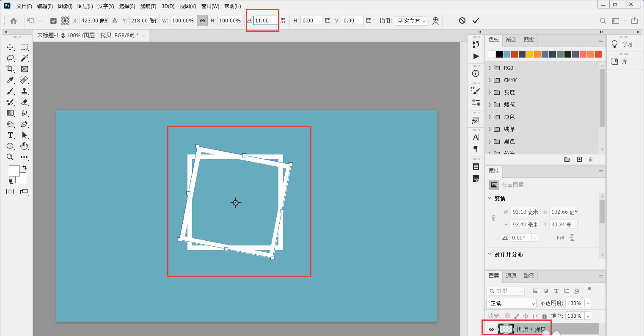Viewport: 644px width, 336px height.
Task: Select the Zoom tool in toolbox
Action: point(10,157)
